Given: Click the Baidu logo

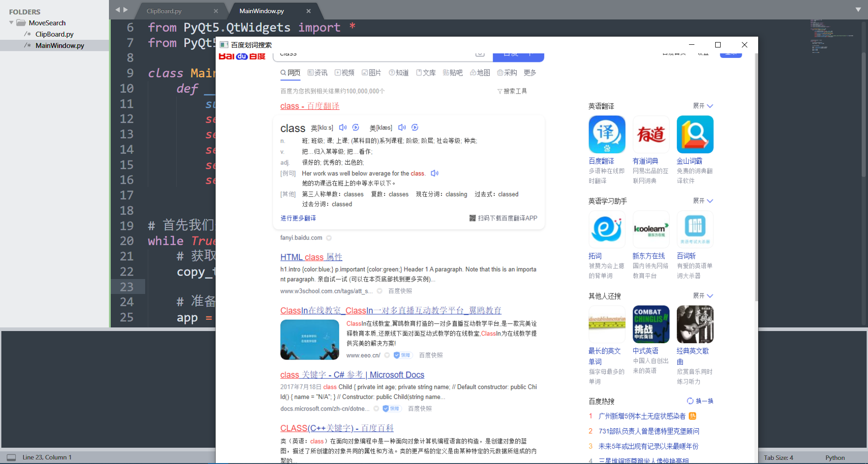Looking at the screenshot, I should [242, 56].
